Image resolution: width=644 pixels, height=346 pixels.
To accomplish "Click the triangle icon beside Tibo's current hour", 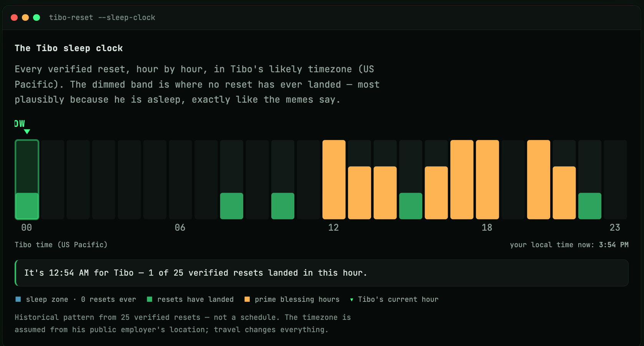I will point(352,299).
